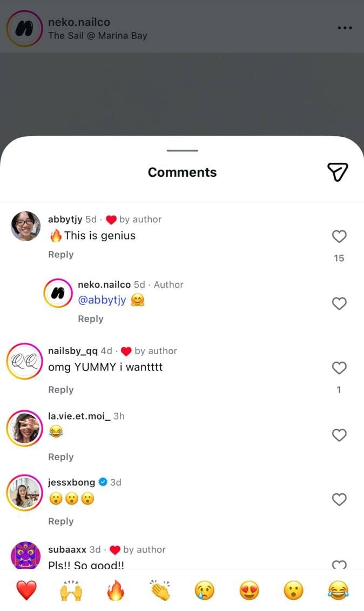Select the clapping hands emoji reaction
The width and height of the screenshot is (364, 611).
(160, 590)
